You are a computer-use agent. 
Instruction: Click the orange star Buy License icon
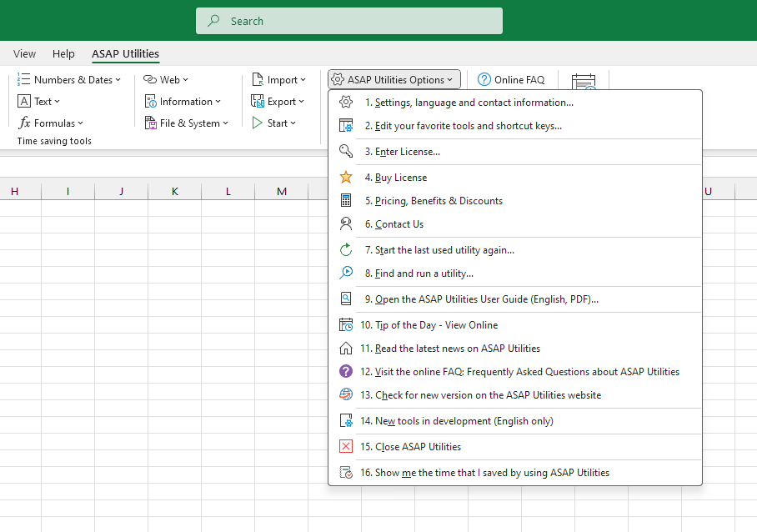pos(346,177)
